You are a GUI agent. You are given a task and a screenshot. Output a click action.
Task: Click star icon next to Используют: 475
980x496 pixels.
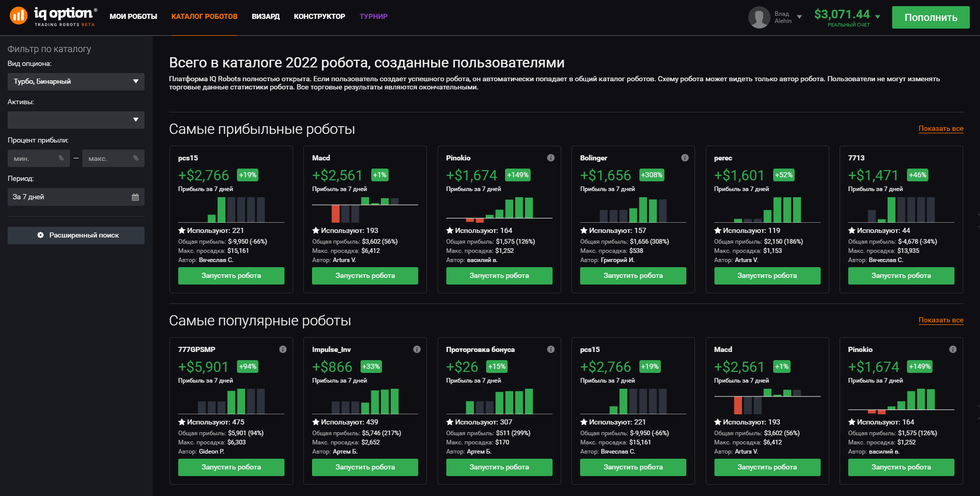(x=181, y=422)
